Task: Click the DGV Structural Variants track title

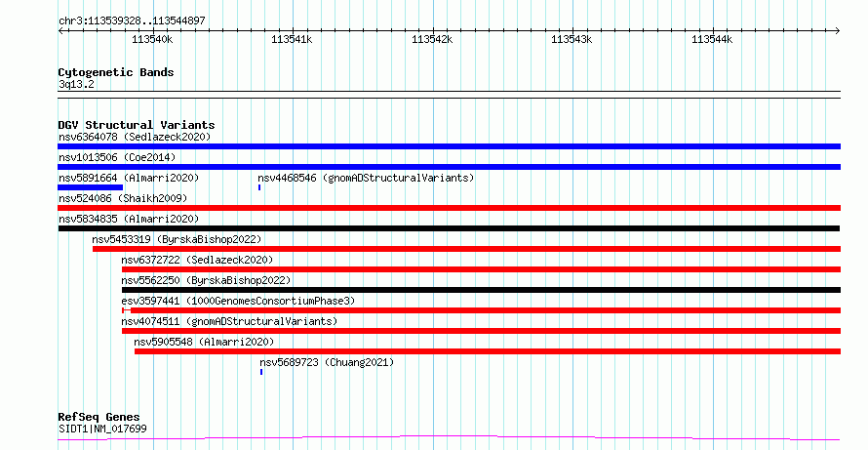Action: [137, 125]
